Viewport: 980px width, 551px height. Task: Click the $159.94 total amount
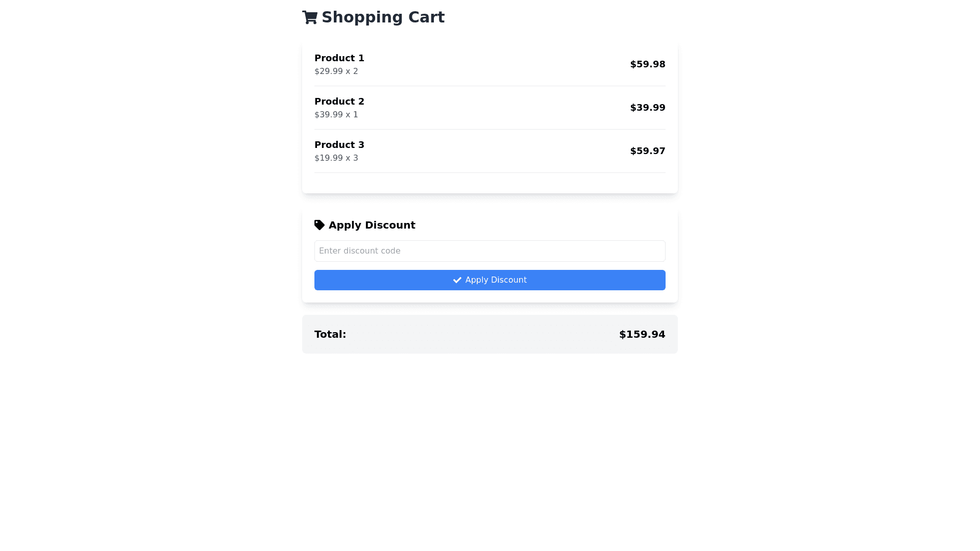point(642,334)
